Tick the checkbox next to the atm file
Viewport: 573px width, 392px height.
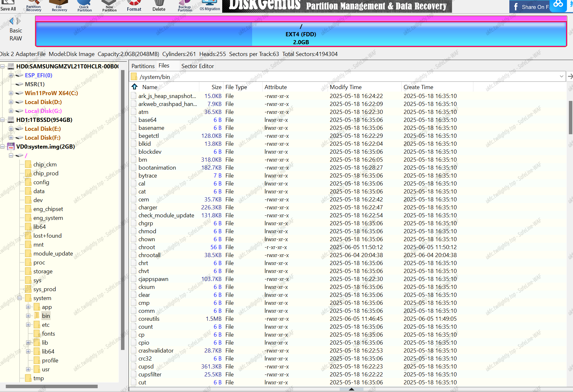[134, 112]
